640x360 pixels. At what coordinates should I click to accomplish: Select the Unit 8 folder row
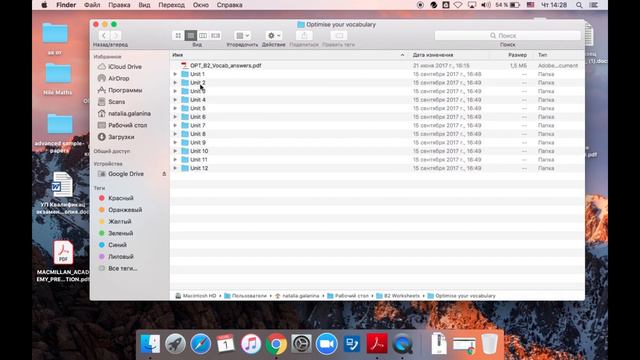coord(377,134)
